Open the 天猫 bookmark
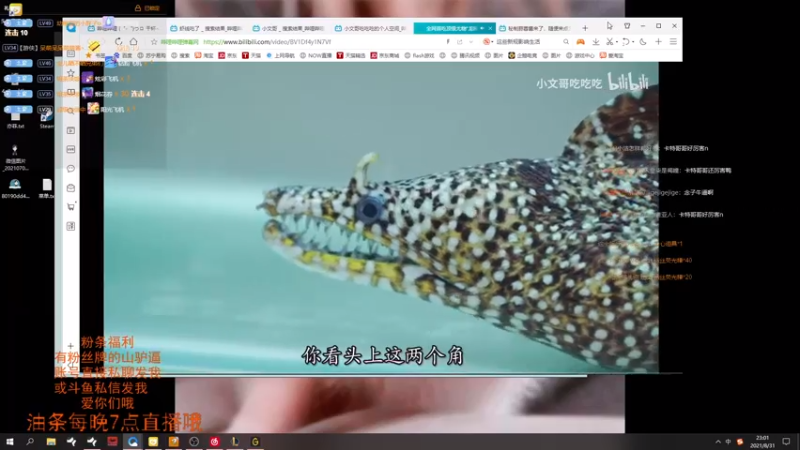Image resolution: width=800 pixels, height=450 pixels. click(x=252, y=55)
